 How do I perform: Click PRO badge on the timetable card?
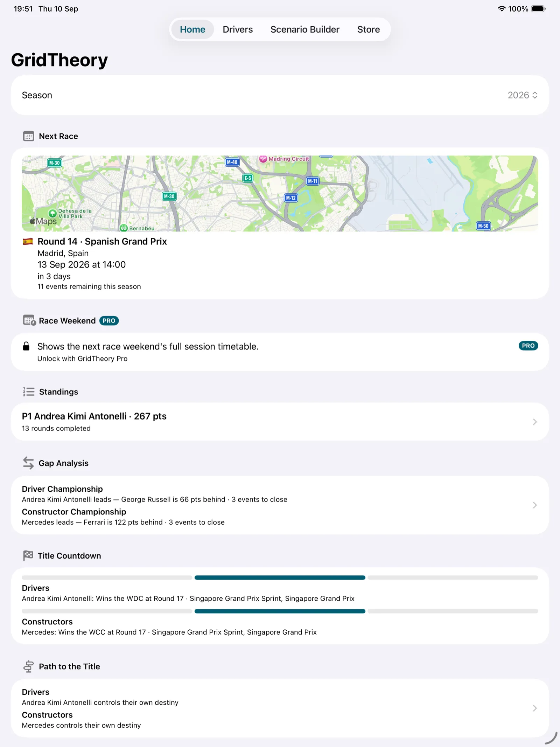pyautogui.click(x=528, y=346)
